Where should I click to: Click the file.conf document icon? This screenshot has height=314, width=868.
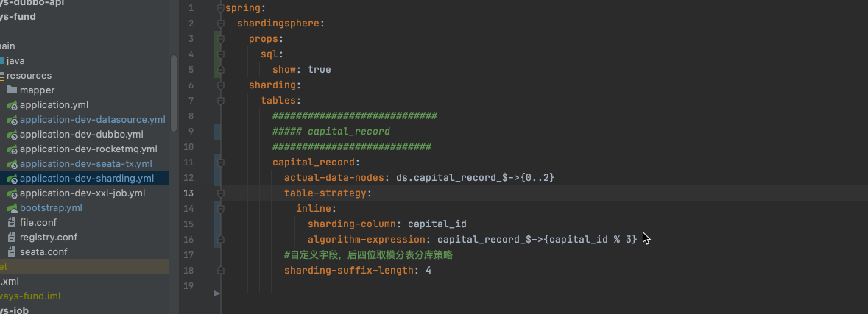pyautogui.click(x=12, y=223)
